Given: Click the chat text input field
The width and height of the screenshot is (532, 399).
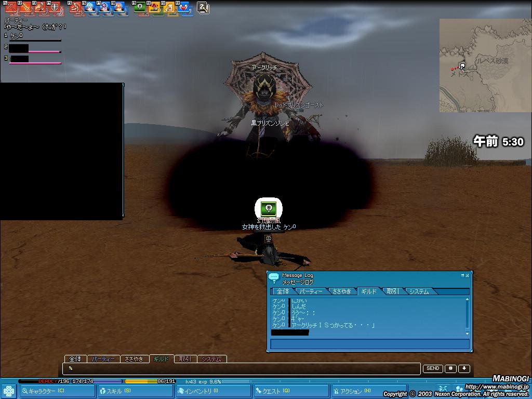Looking at the screenshot, I should [x=242, y=368].
